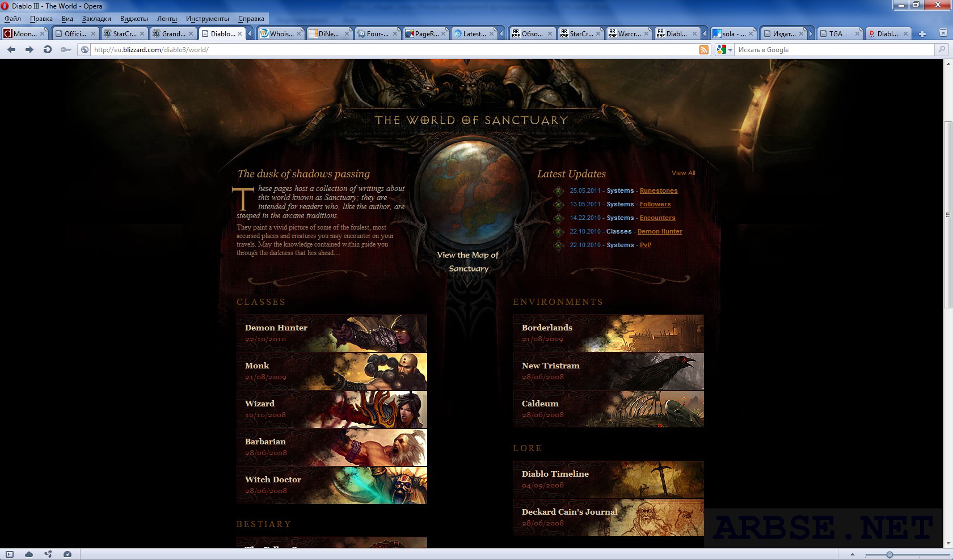Open the Barbarian class banner

(x=332, y=447)
